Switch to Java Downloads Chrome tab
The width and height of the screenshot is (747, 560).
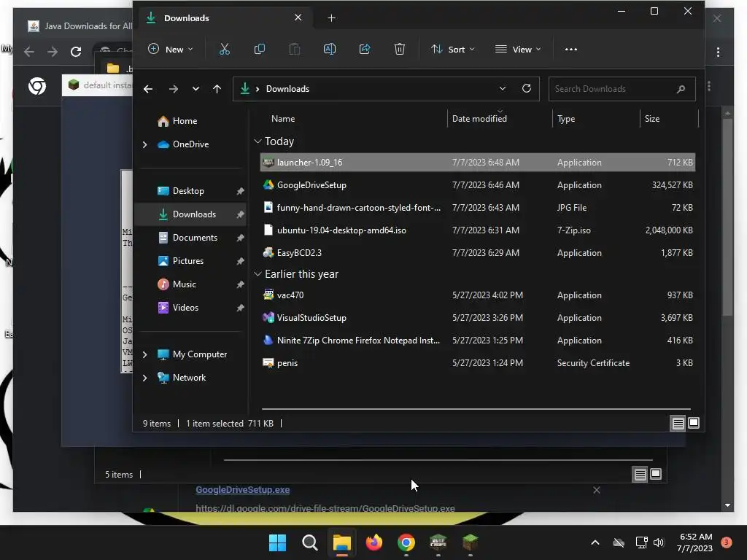click(79, 26)
